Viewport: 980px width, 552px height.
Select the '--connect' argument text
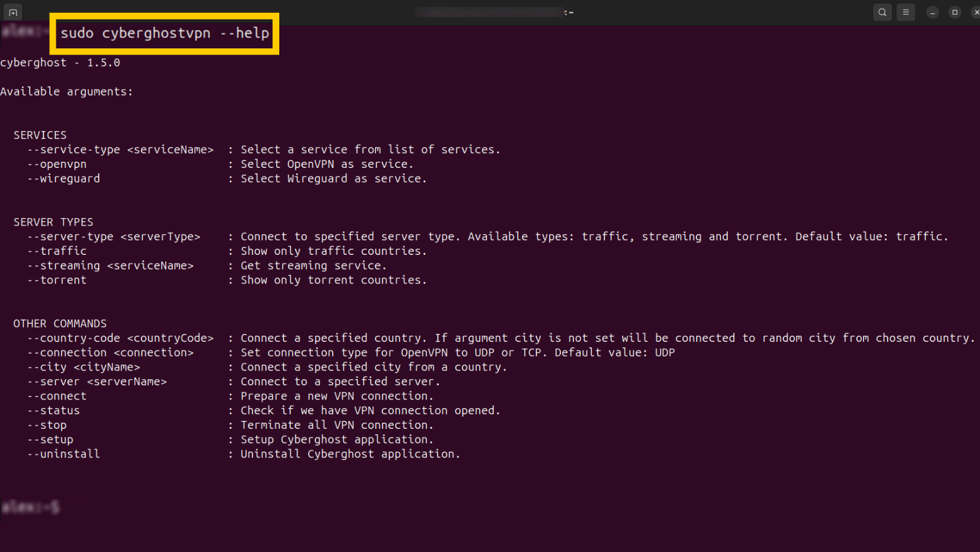57,396
